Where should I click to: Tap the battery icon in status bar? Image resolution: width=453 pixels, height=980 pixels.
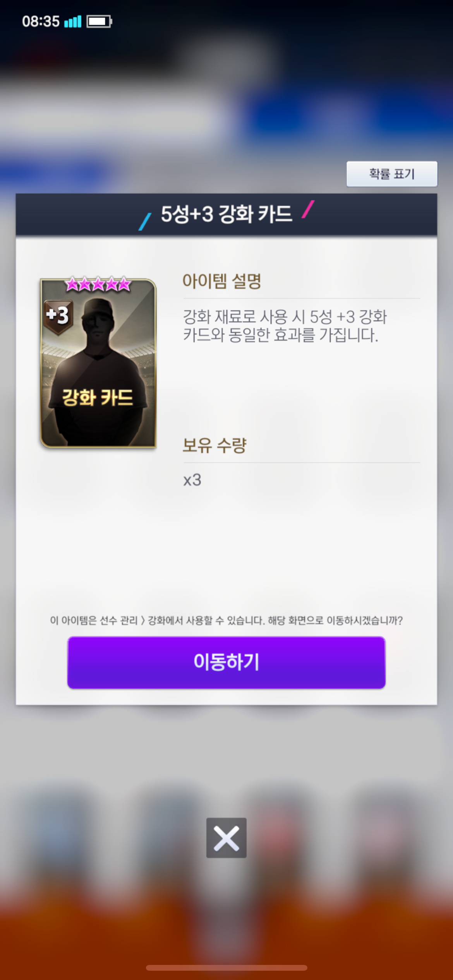99,21
